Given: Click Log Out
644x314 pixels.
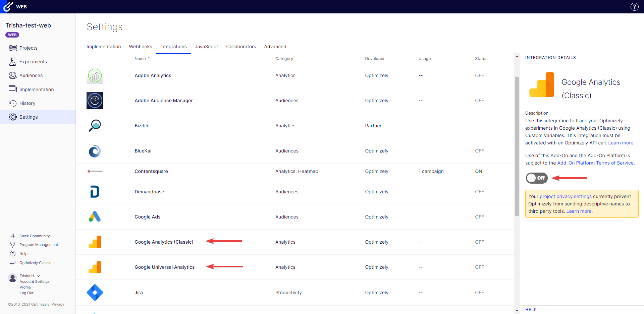Looking at the screenshot, I should [26, 293].
